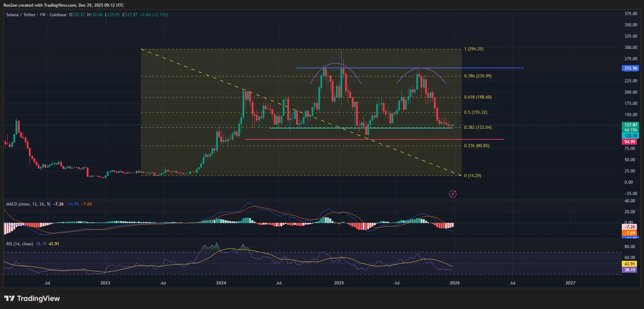Click the 0.382 (122.04) Fibonacci level label
Viewport: 644px width, 309px height.
(478, 127)
